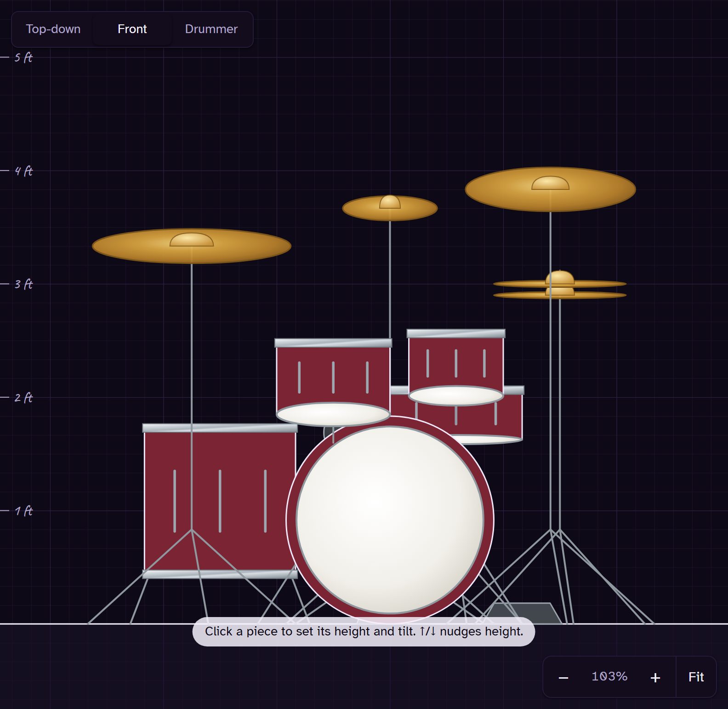This screenshot has width=728, height=709.
Task: Click the Fit button
Action: click(x=696, y=677)
